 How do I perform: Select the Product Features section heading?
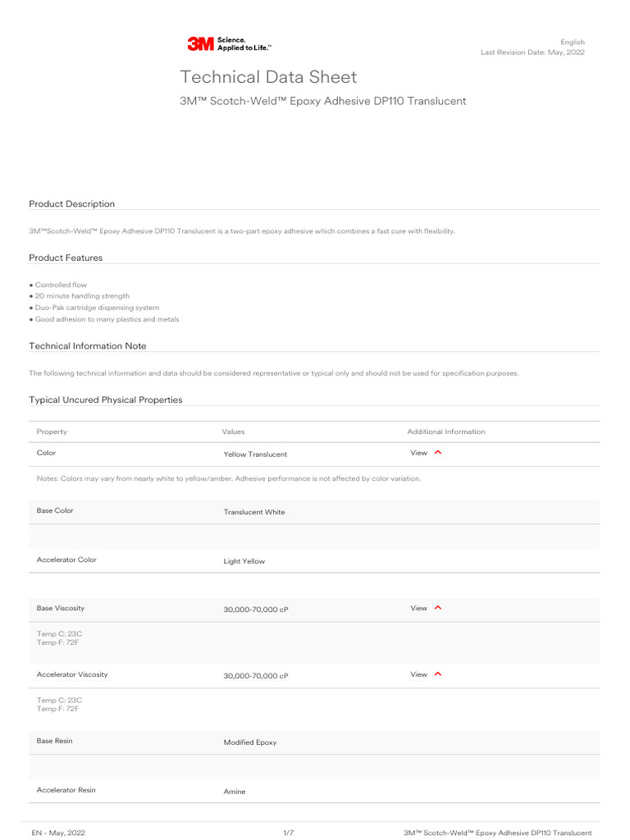[66, 258]
